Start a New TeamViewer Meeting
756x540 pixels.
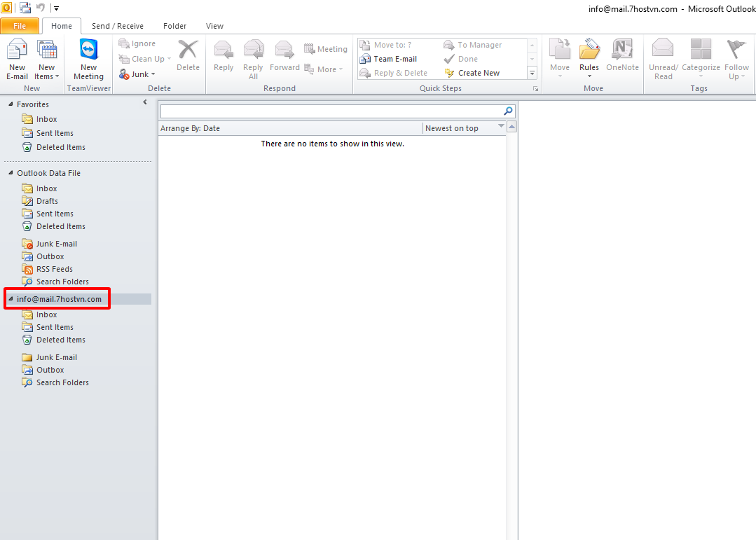pyautogui.click(x=89, y=60)
